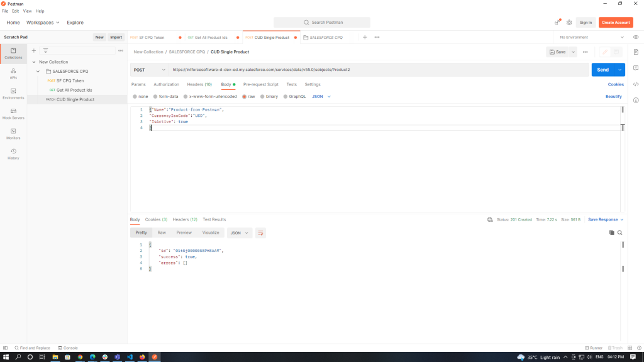Click the Import button
Screen dimensions: 644x362
[x=116, y=37]
